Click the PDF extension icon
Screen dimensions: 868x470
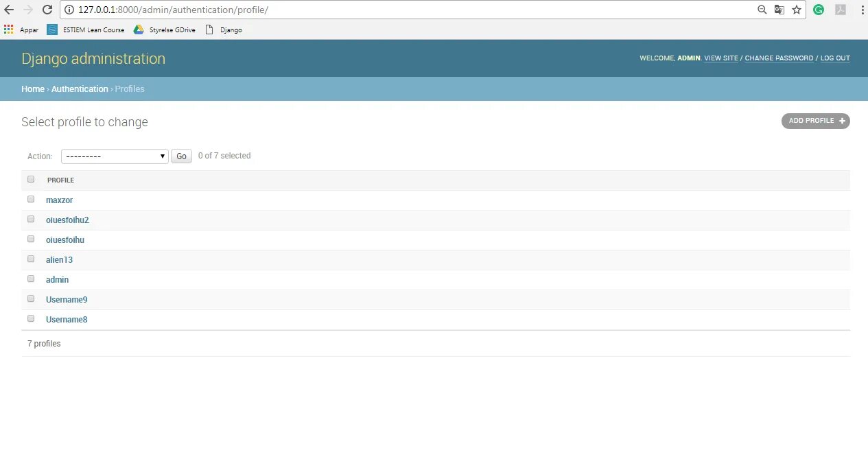click(x=840, y=10)
